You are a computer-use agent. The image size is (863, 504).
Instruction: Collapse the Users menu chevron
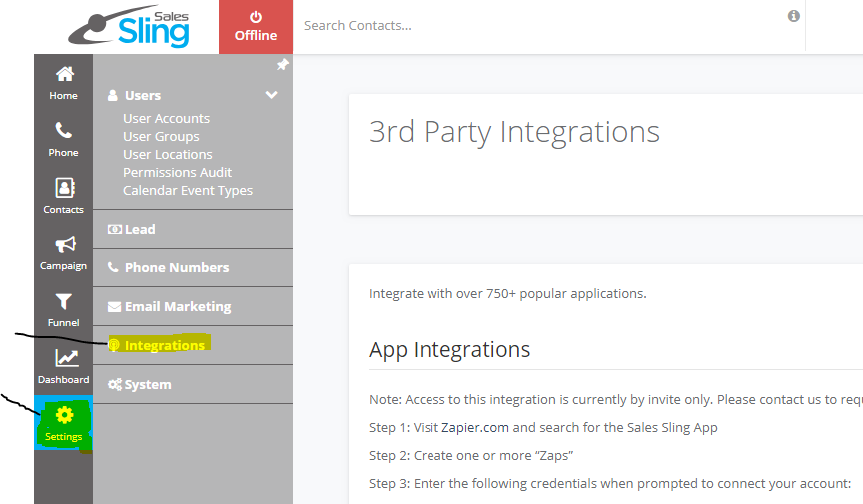pyautogui.click(x=271, y=95)
